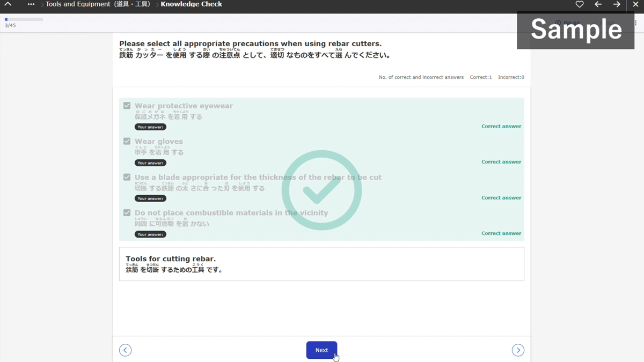Go back using top-bar left arrow

(x=598, y=4)
